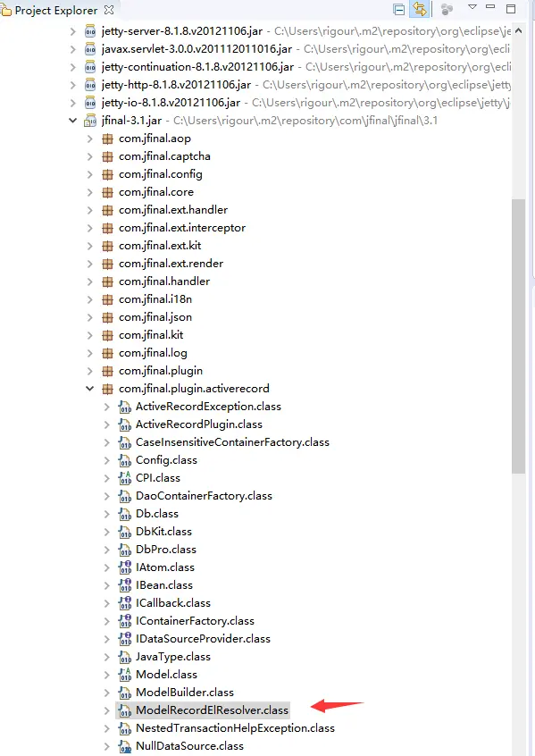Click the CPI.class abstract class icon
This screenshot has height=756, width=535.
point(125,478)
